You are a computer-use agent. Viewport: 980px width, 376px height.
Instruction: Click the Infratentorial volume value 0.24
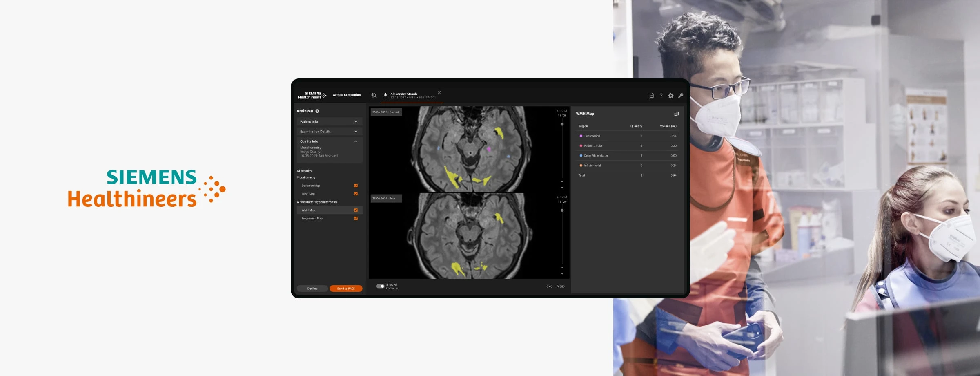coord(673,166)
